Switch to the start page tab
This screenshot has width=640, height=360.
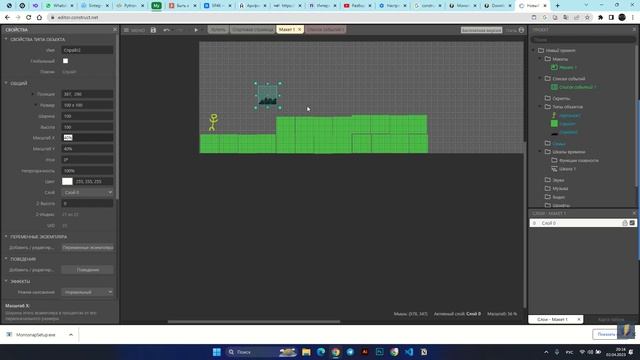(x=252, y=30)
